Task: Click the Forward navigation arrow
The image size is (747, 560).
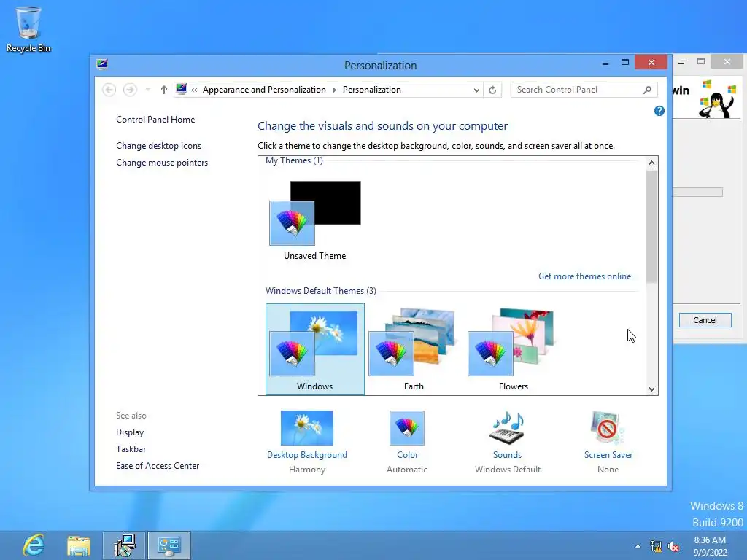Action: [130, 90]
